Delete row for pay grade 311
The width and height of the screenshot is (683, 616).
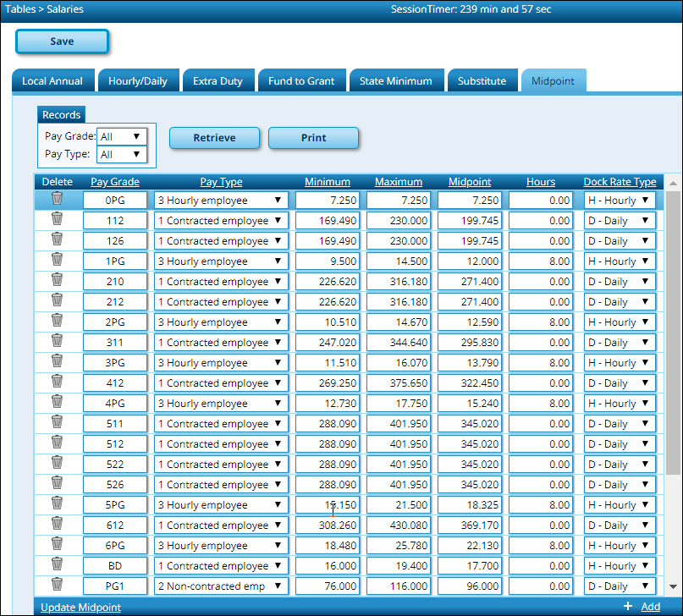pos(57,341)
